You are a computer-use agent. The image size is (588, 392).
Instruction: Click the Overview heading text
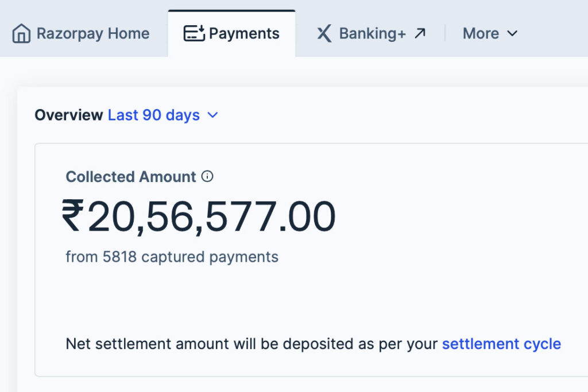click(68, 115)
